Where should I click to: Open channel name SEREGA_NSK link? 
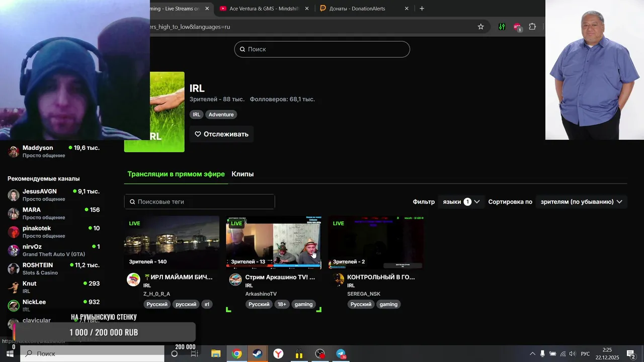[364, 294]
